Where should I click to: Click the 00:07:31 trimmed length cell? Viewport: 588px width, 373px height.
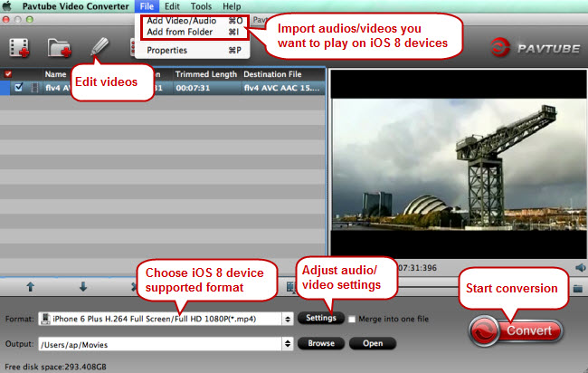193,88
